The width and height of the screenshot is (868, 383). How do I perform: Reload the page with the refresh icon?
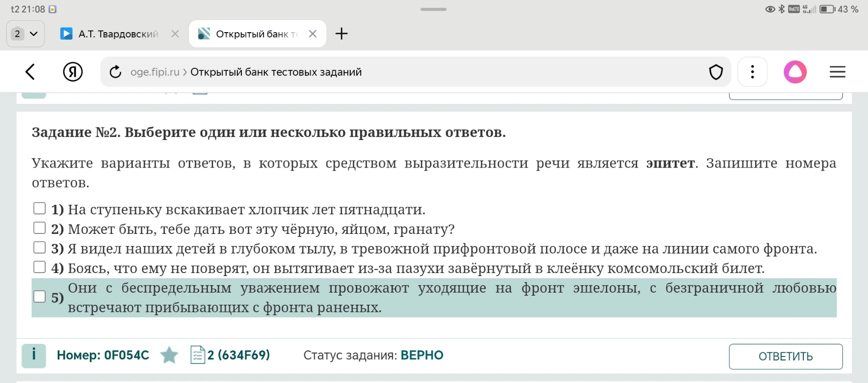pyautogui.click(x=115, y=72)
